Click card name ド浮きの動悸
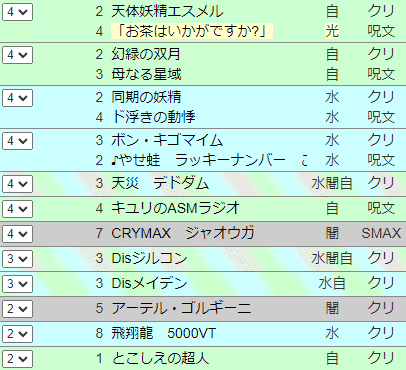 [x=153, y=117]
